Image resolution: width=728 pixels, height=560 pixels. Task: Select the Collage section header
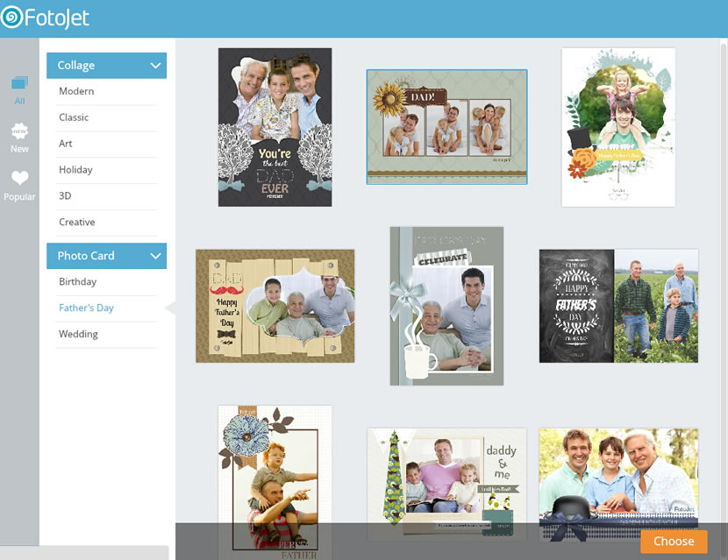106,66
